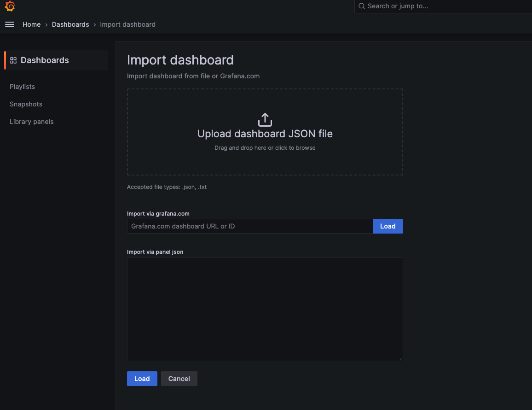Go to Home in the breadcrumb

[x=31, y=24]
